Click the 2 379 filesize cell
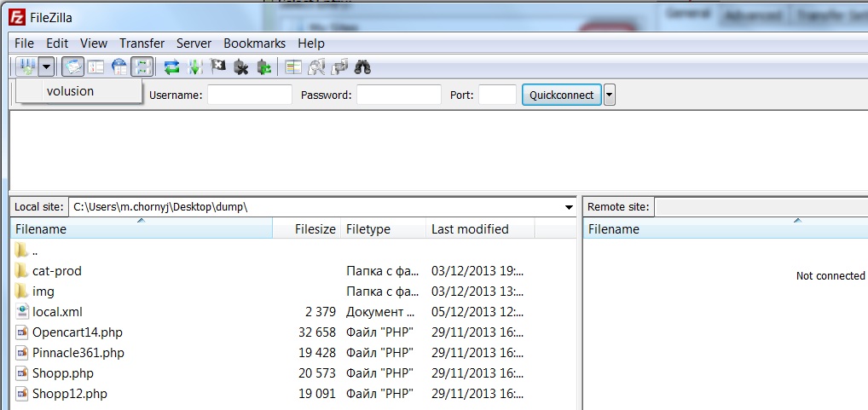Viewport: 868px width, 410px height. coord(321,312)
